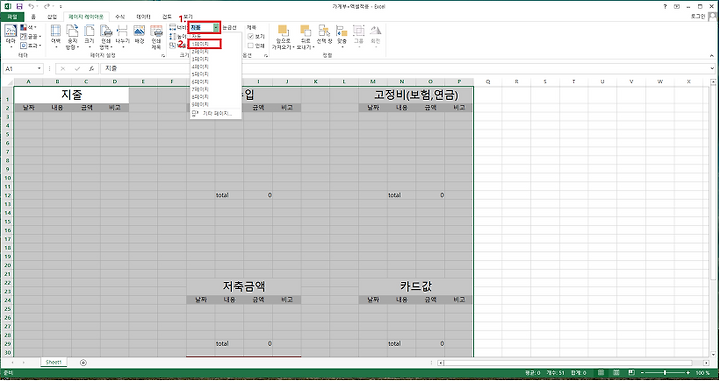Click the Redo arrow in quick access toolbar
This screenshot has height=381, width=720.
point(46,6)
